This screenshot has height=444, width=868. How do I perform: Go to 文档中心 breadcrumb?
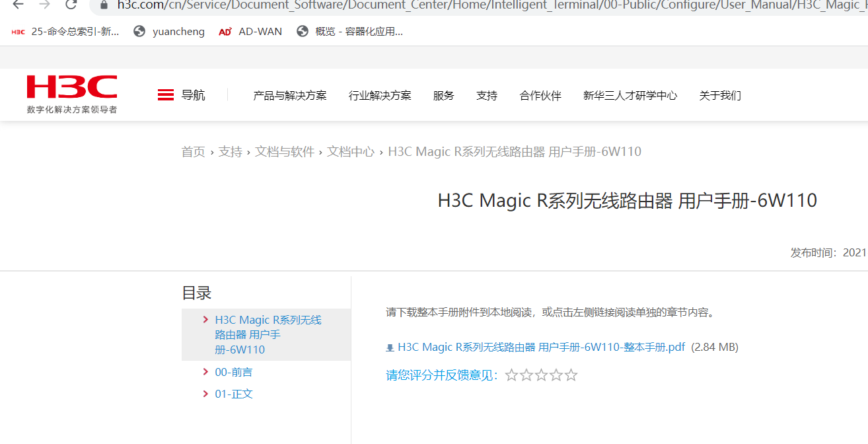pos(351,152)
